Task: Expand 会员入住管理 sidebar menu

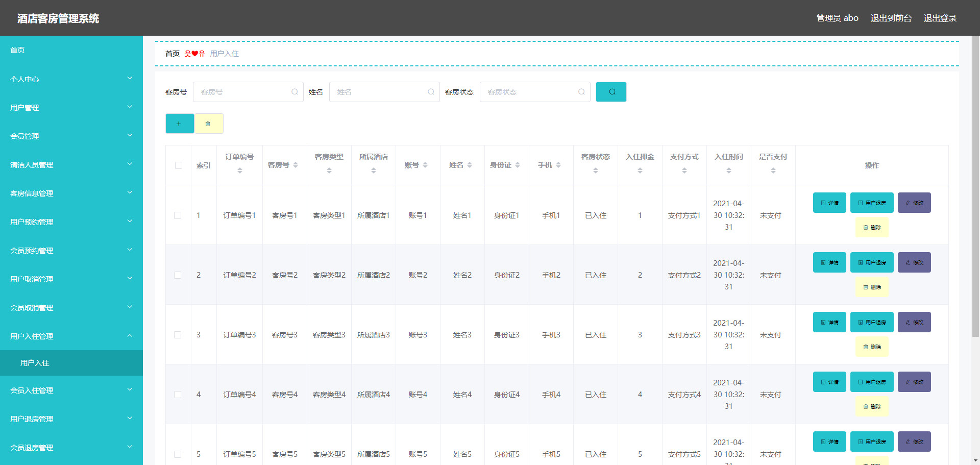Action: [71, 390]
